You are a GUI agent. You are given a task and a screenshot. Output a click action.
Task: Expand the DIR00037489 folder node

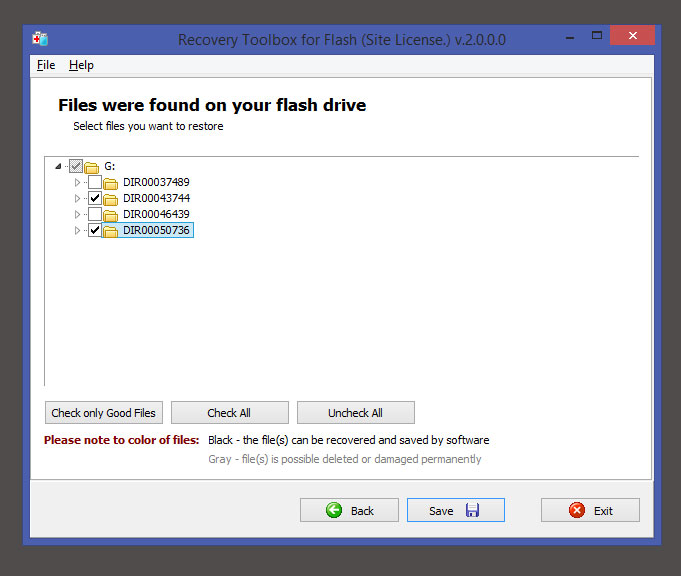pyautogui.click(x=77, y=182)
